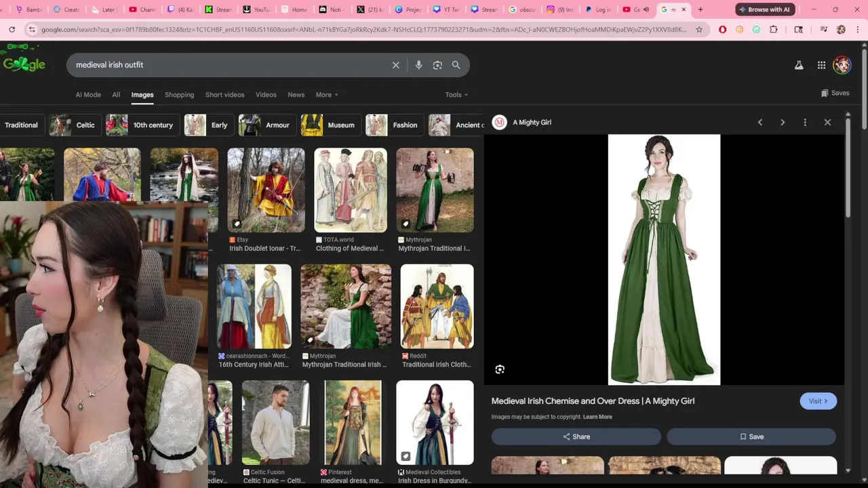Expand the Tools dropdown
The width and height of the screenshot is (868, 488).
(x=456, y=95)
